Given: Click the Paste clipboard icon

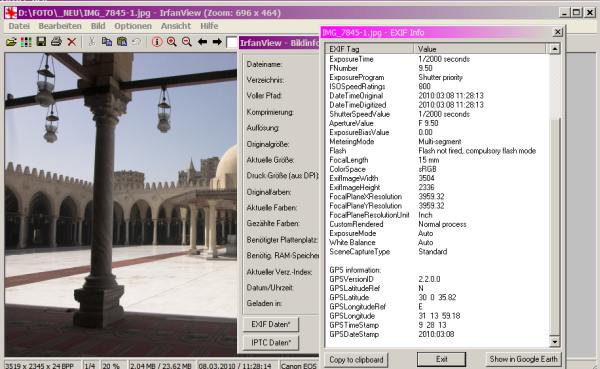Looking at the screenshot, I should (122, 41).
